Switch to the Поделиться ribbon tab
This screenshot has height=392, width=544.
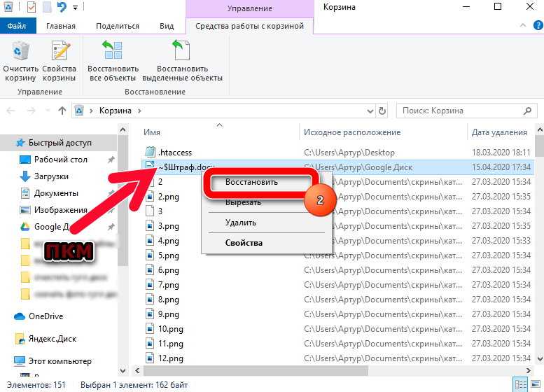117,26
